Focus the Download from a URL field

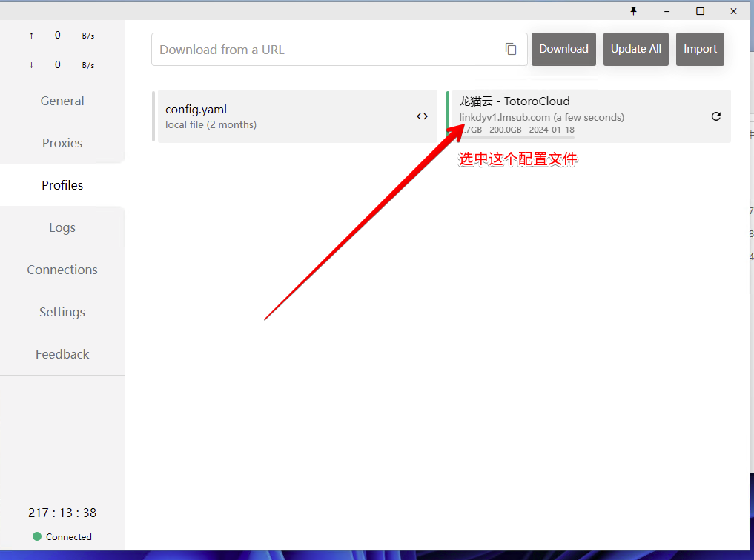pos(326,50)
